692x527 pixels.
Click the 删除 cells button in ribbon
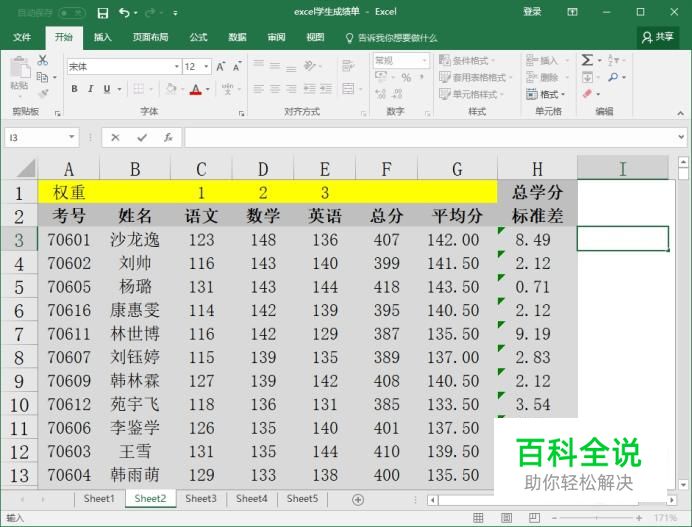tap(547, 78)
